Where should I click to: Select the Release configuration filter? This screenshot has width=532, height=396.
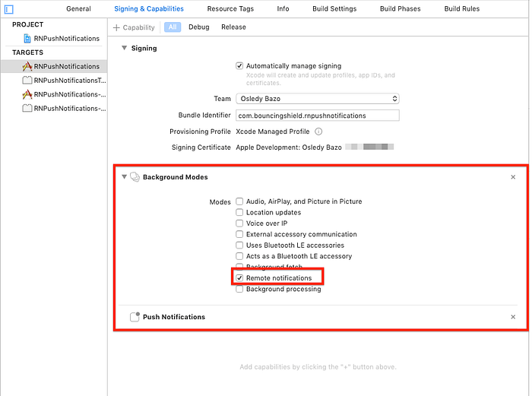pos(233,27)
